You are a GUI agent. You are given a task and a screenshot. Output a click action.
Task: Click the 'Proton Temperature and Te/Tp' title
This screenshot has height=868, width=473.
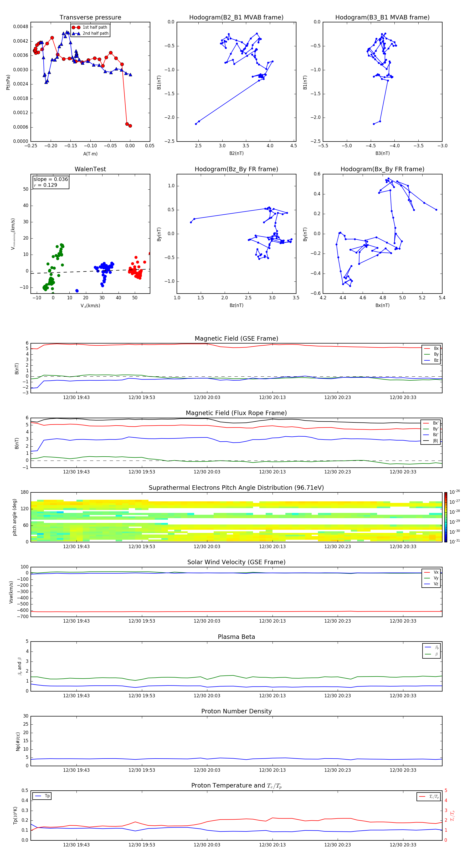click(236, 785)
